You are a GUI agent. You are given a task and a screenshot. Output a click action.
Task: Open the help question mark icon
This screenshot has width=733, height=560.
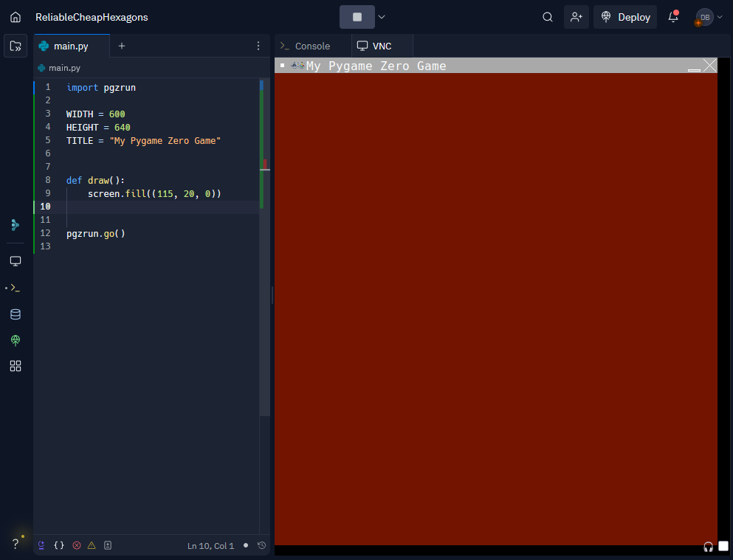16,544
